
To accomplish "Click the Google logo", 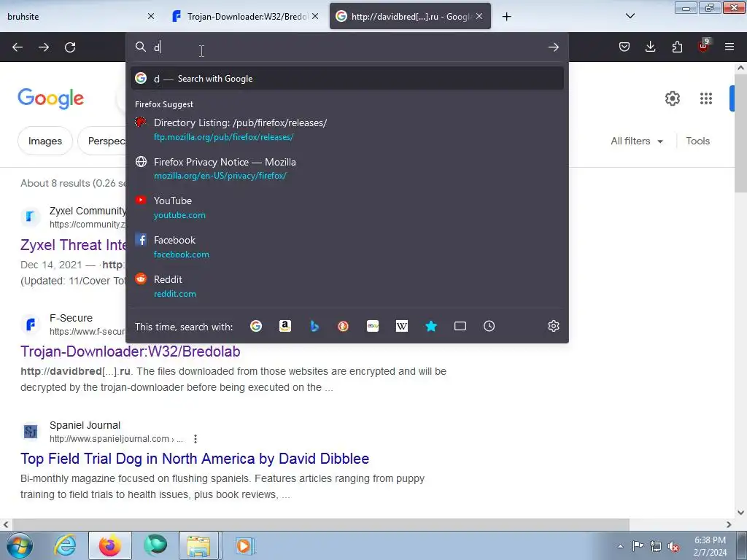I will (x=50, y=98).
